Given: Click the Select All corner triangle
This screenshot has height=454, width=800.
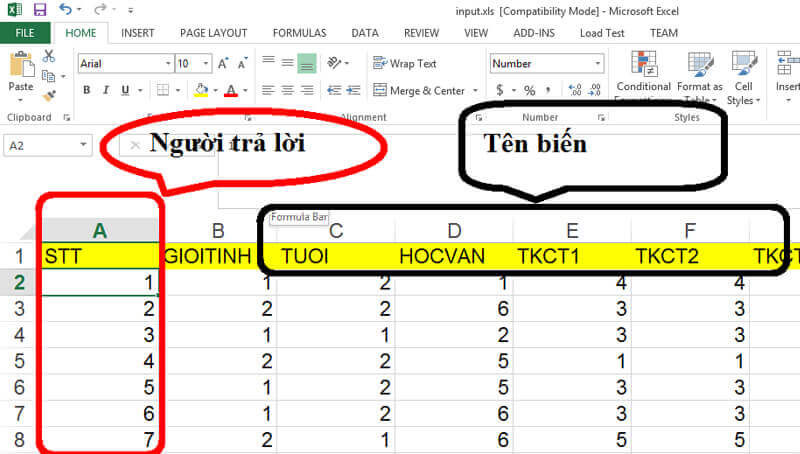Looking at the screenshot, I should (x=28, y=232).
